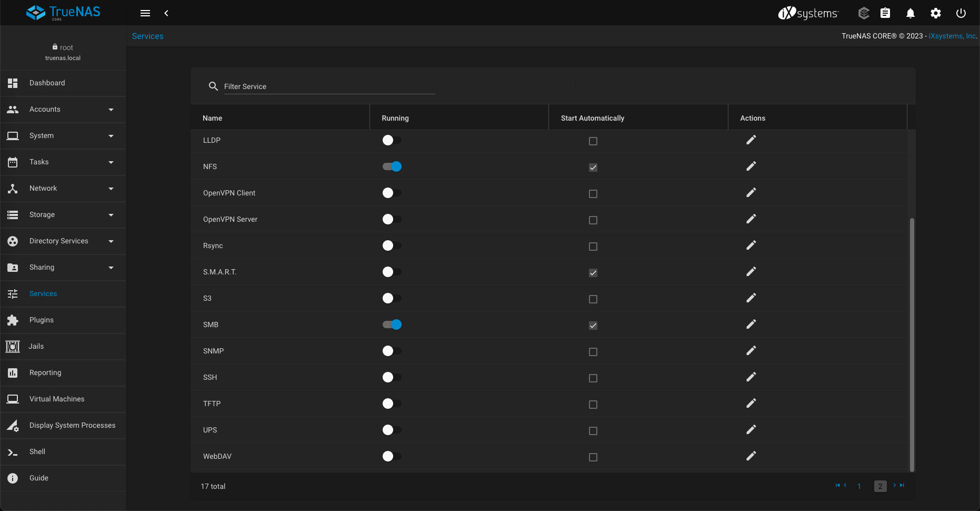The image size is (980, 511).
Task: Toggle the hamburger menu to collapse sidebar
Action: 145,13
